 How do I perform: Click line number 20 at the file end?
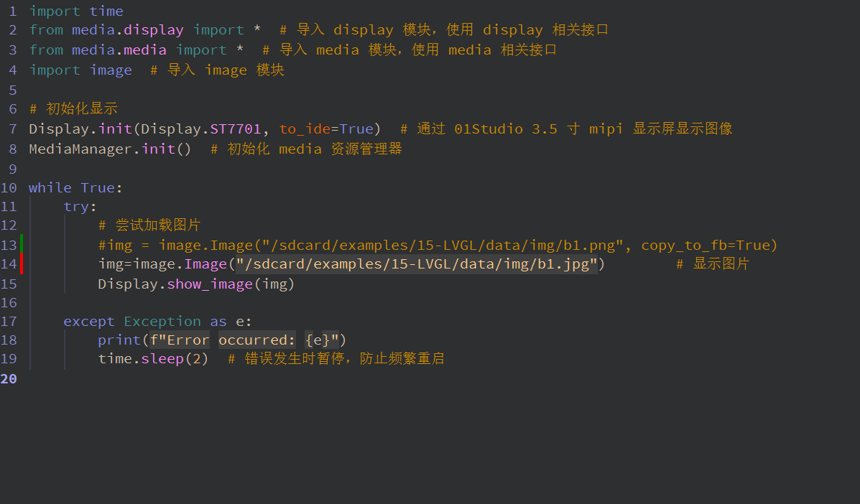9,378
